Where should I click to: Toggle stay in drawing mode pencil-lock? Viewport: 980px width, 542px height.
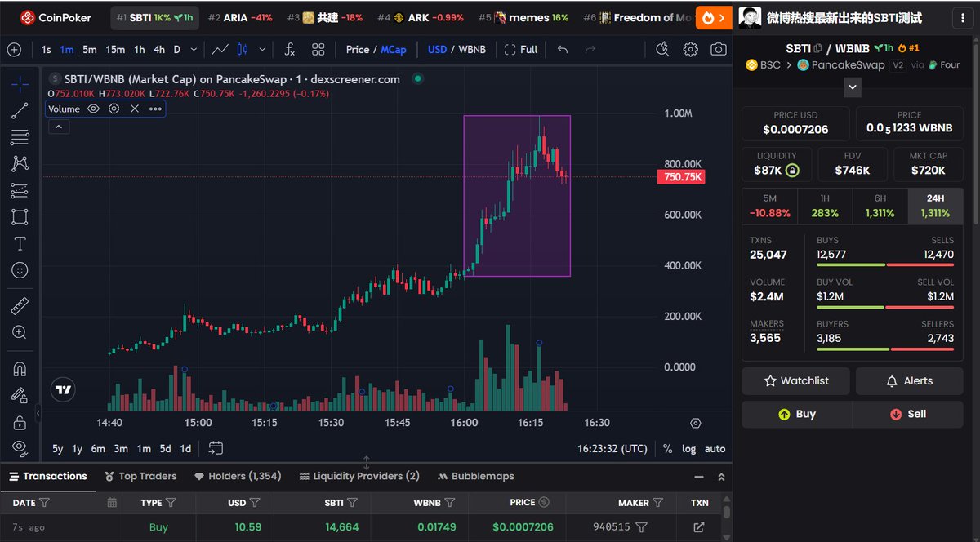click(20, 395)
